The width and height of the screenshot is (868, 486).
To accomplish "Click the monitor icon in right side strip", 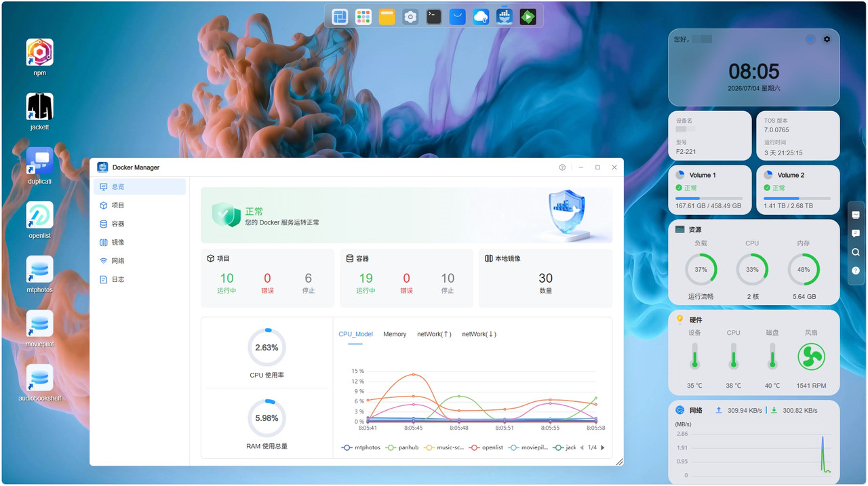I will [856, 215].
